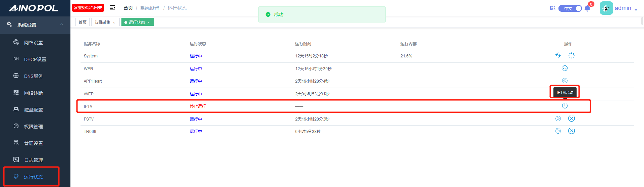Click the System row dotted spinner icon
The height and width of the screenshot is (187, 644).
click(x=572, y=55)
